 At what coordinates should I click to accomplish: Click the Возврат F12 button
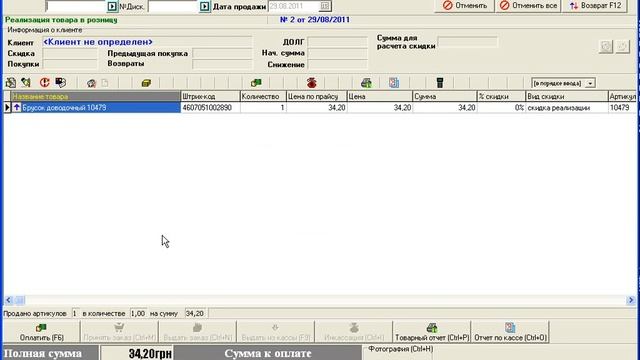tap(595, 6)
